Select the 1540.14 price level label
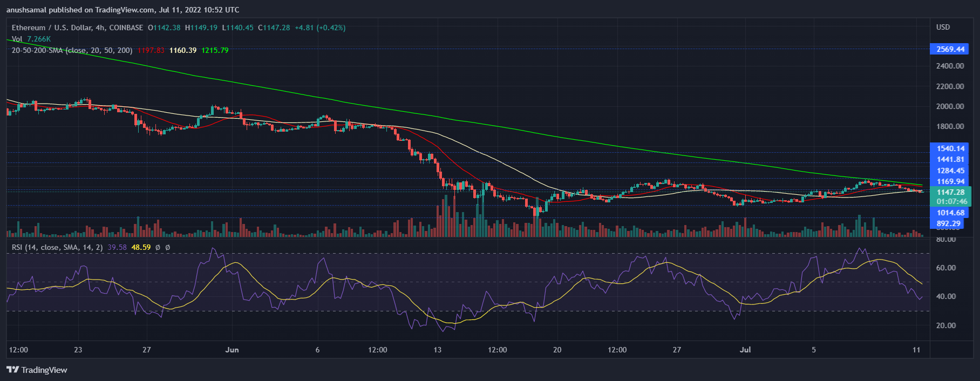This screenshot has width=980, height=381. point(949,148)
